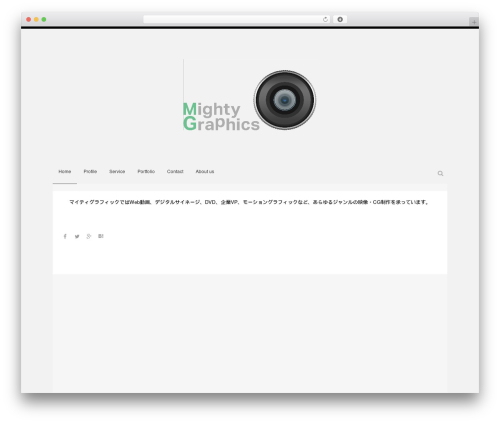The image size is (500, 423).
Task: Click the search magnifier icon
Action: pyautogui.click(x=440, y=173)
